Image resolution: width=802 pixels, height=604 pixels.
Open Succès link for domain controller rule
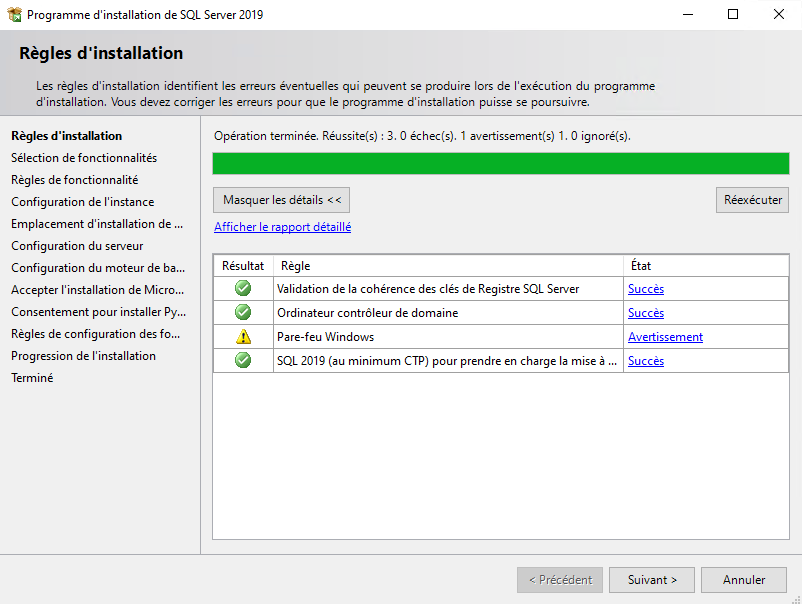click(645, 313)
